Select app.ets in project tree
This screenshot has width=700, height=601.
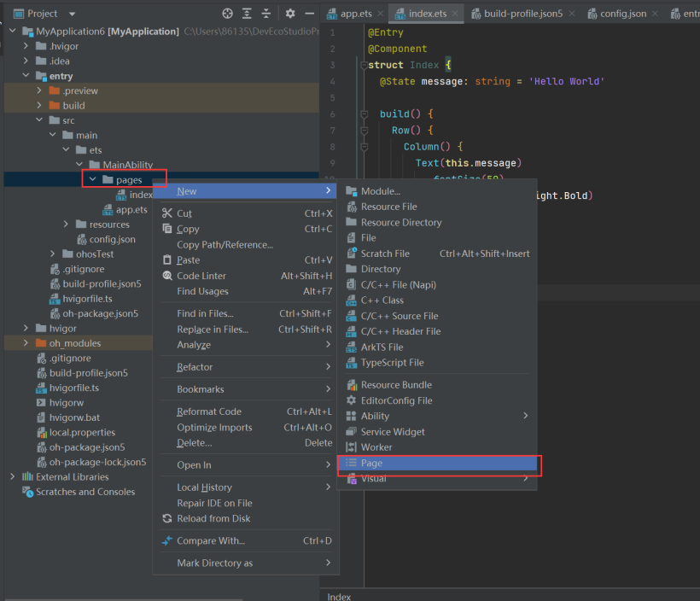(131, 209)
